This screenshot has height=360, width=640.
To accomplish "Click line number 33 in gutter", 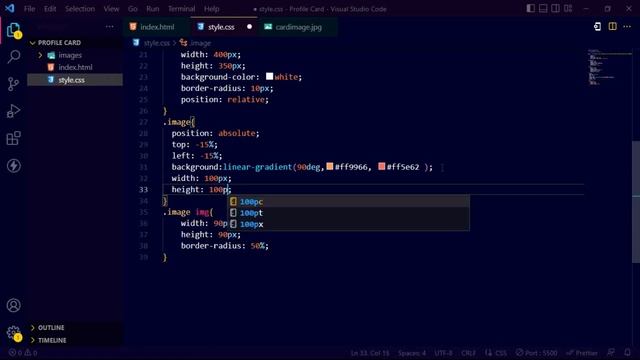I will pos(143,189).
